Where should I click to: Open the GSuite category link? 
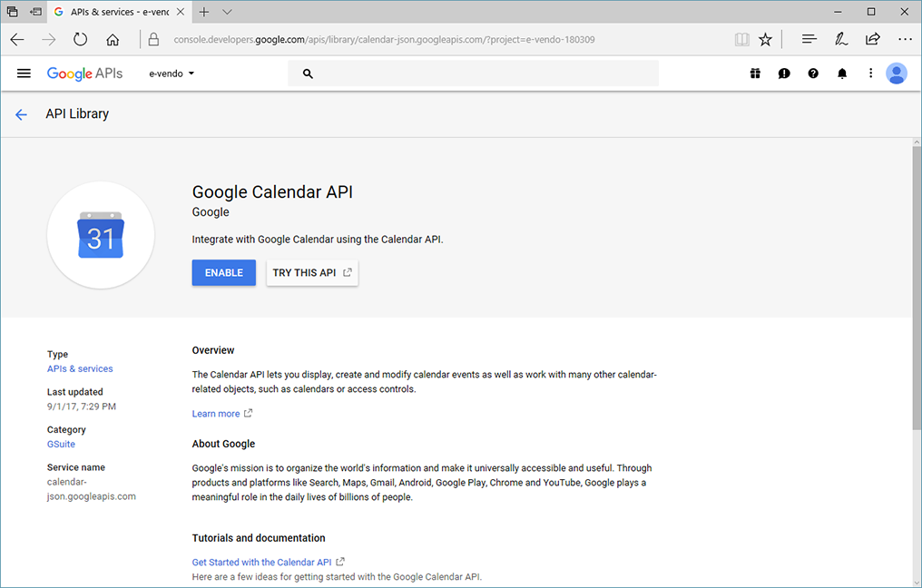[x=61, y=444]
